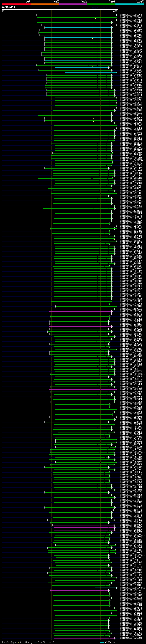Open the UniRef100_P29737 entry

click(x=131, y=50)
